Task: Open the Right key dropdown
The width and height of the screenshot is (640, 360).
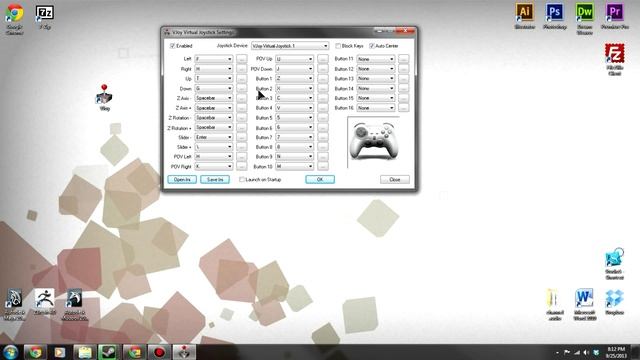Action: [213, 69]
